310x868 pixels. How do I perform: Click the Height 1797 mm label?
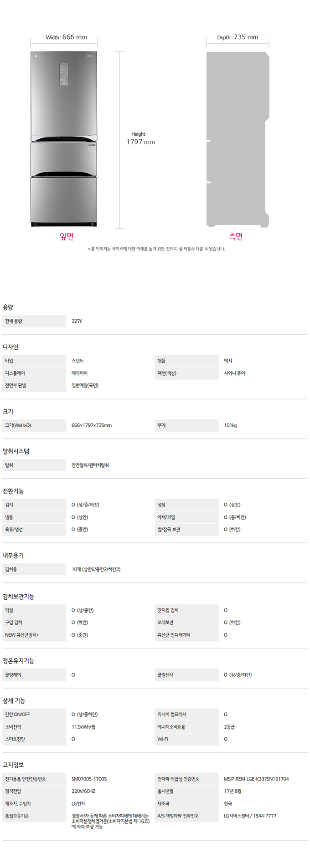coord(140,138)
